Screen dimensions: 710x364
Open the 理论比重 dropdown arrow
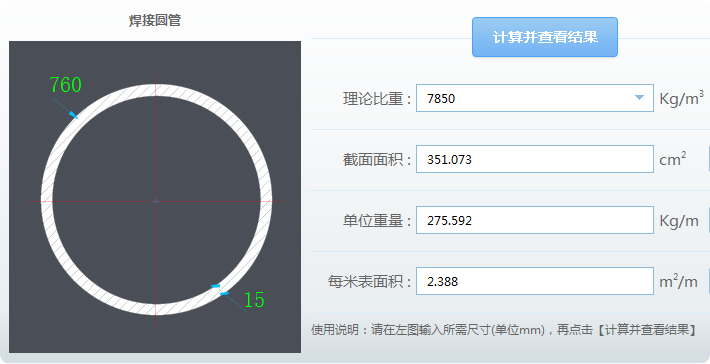639,98
